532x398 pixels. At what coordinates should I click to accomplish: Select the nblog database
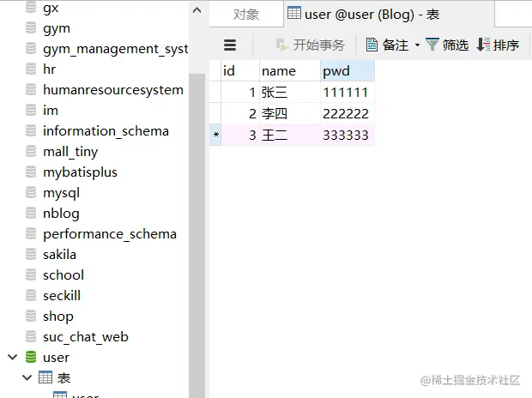coord(61,214)
